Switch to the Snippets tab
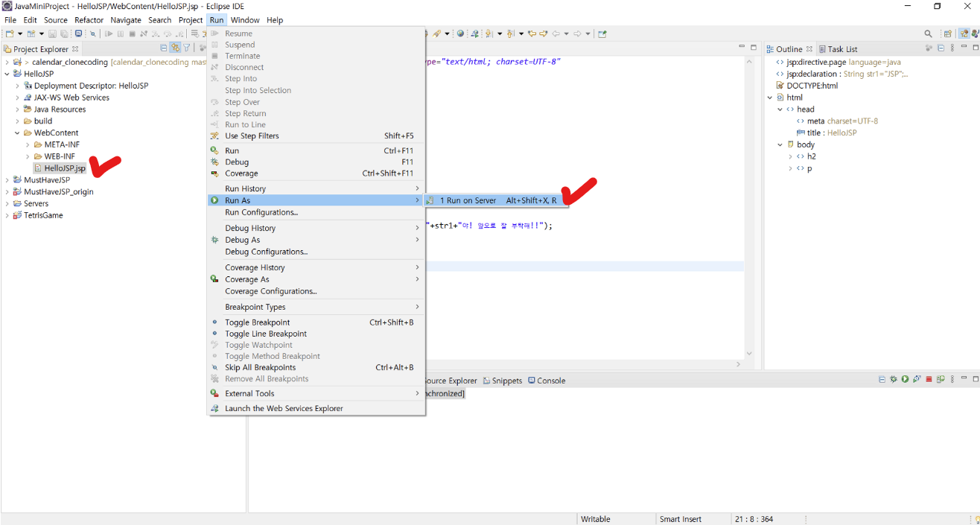 click(x=502, y=381)
